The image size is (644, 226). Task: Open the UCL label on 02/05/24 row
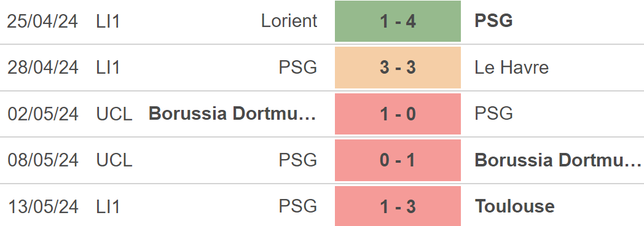[x=114, y=114]
